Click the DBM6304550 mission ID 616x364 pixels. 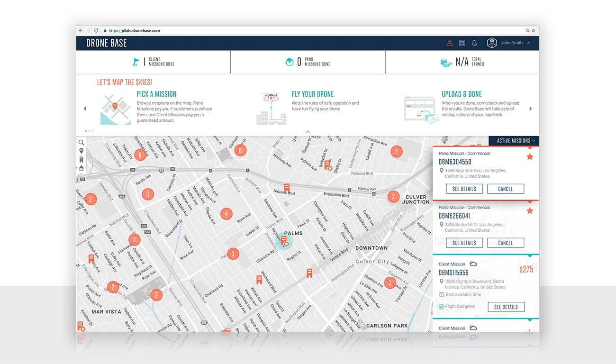455,162
